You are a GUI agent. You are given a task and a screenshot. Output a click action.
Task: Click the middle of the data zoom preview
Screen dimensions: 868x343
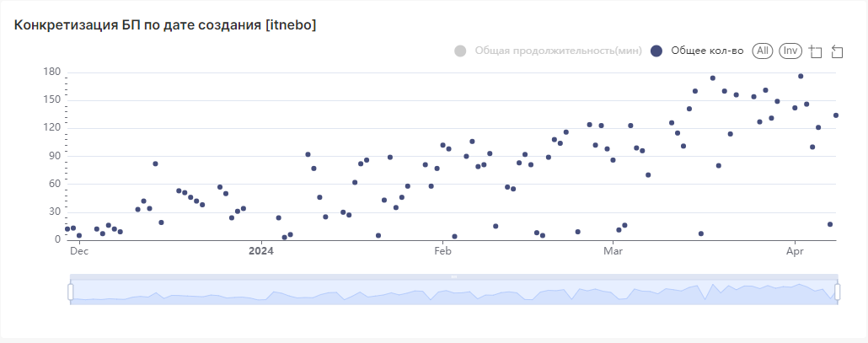pos(453,292)
